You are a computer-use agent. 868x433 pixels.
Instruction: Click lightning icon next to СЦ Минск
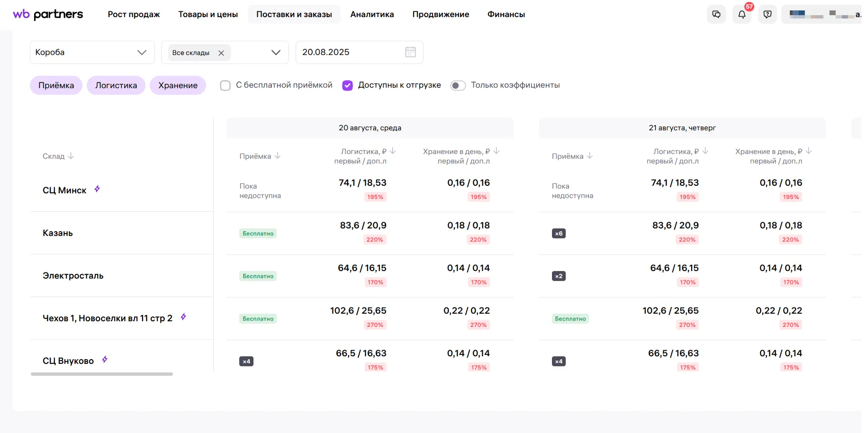97,189
